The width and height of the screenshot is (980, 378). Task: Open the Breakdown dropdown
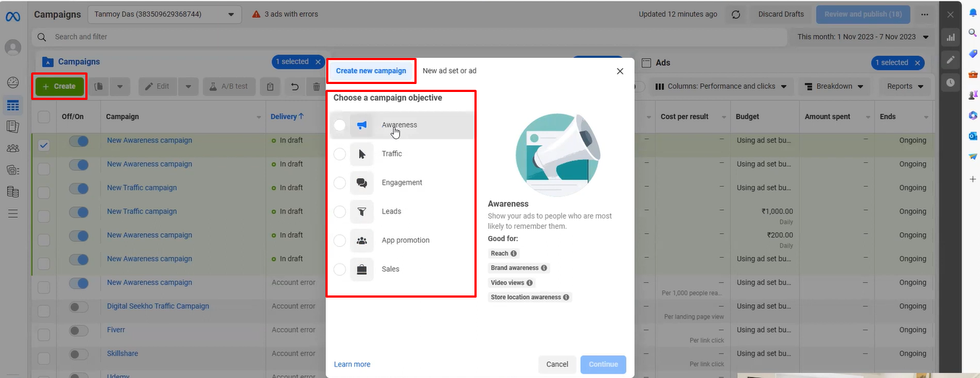click(x=834, y=86)
